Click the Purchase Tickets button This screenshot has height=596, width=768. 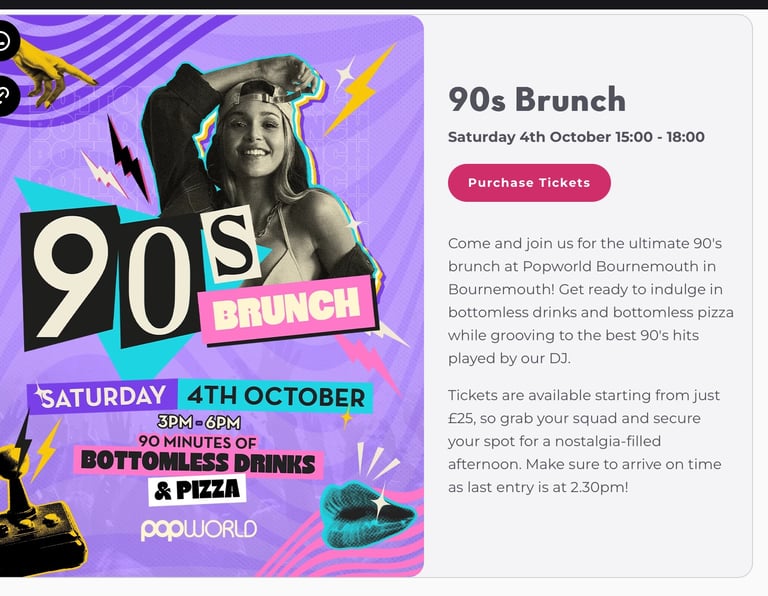tap(529, 183)
